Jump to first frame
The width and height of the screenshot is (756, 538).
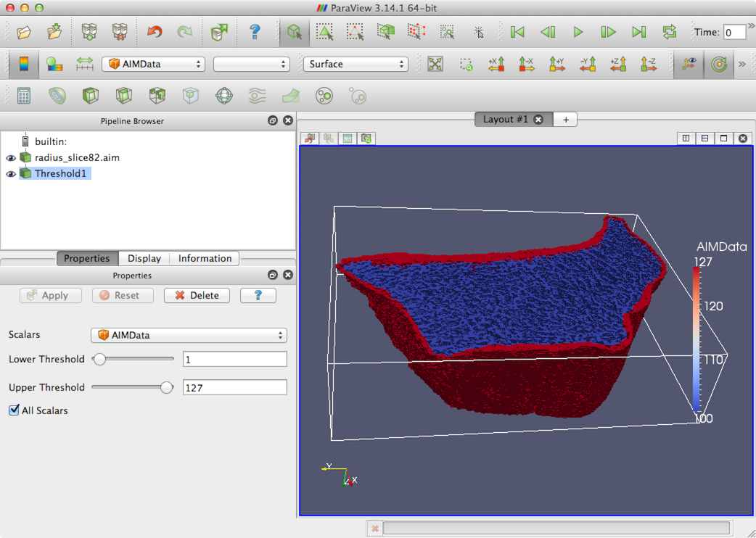click(x=517, y=32)
